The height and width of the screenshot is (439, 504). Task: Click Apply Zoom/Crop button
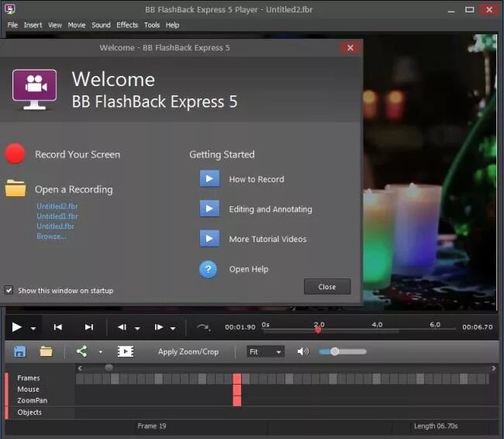(x=188, y=351)
